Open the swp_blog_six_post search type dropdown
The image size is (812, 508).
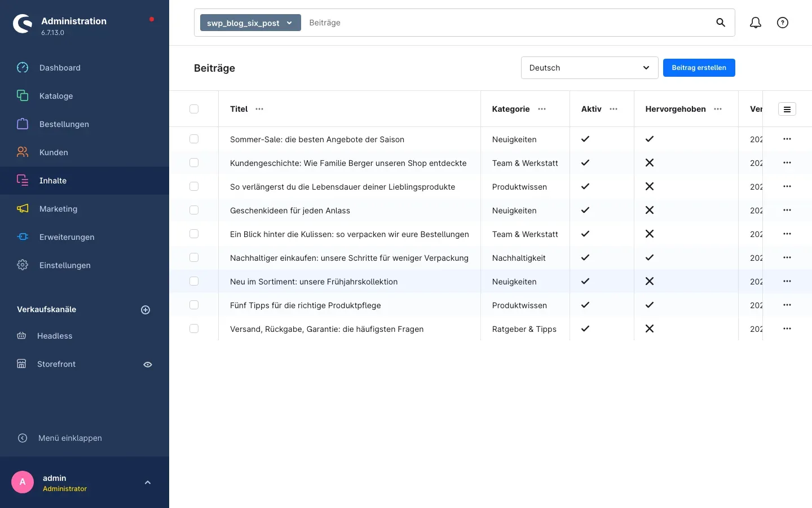[250, 23]
